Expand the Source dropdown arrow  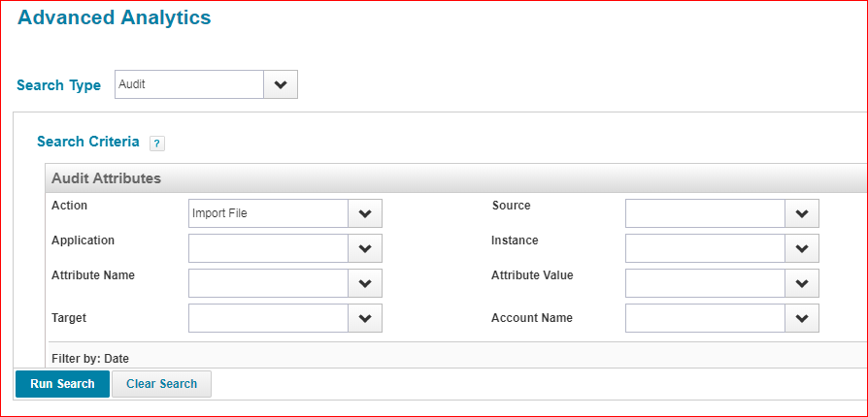click(x=802, y=213)
